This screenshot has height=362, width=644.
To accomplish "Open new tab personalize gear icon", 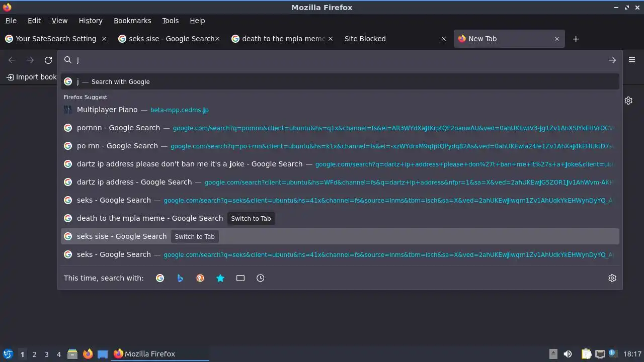I will (628, 101).
